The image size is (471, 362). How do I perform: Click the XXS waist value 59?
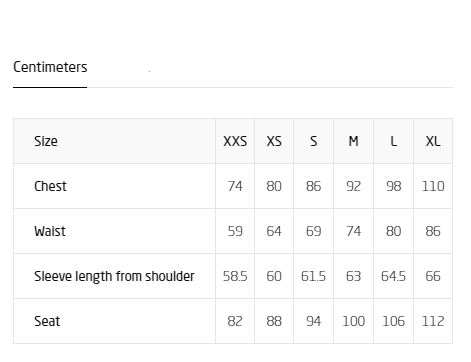[x=235, y=231]
